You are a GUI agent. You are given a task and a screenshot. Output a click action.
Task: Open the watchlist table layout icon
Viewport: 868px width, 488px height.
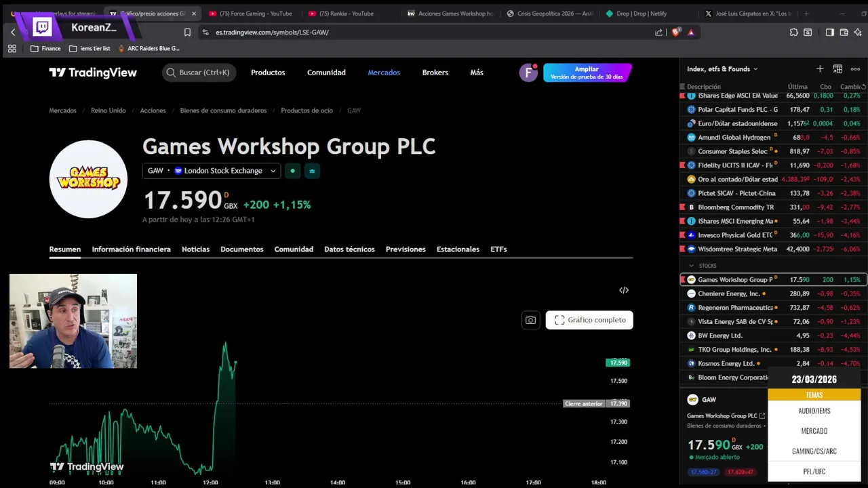click(837, 69)
